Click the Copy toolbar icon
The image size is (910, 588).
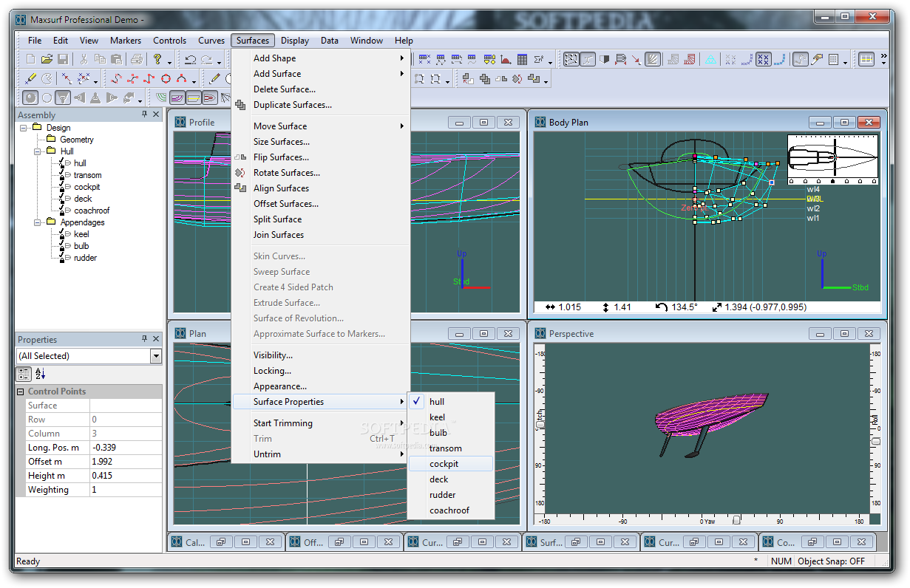coord(100,59)
